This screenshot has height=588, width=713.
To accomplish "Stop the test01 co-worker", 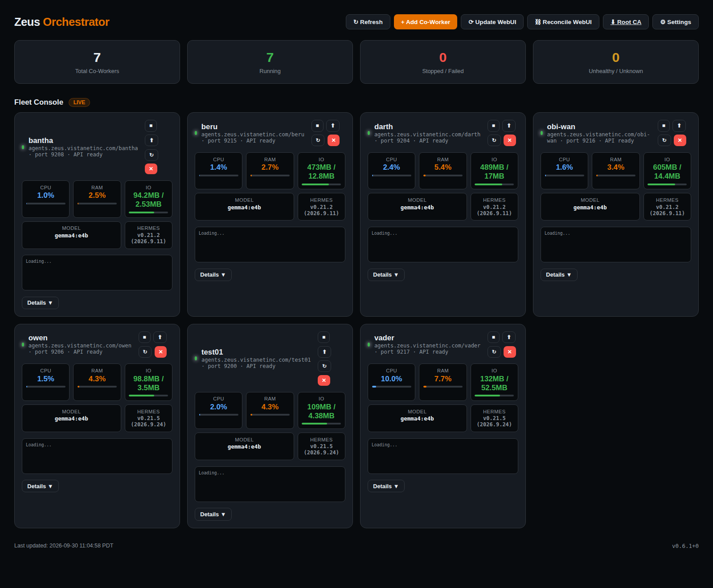I will (324, 337).
